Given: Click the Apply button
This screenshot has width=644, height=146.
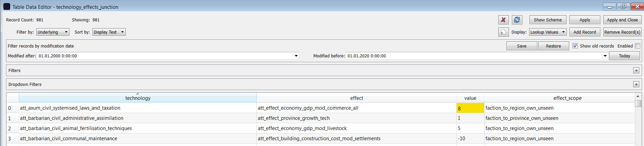Looking at the screenshot, I should click(x=585, y=20).
